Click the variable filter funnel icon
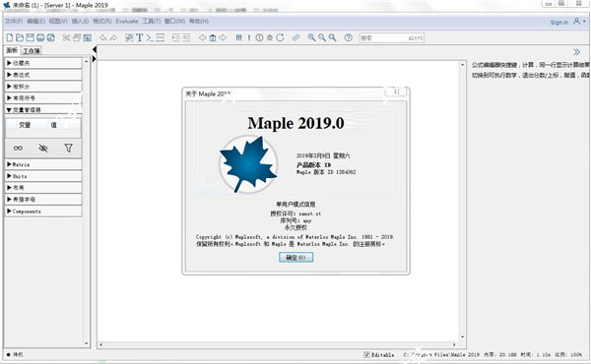This screenshot has height=364, width=591. 68,148
